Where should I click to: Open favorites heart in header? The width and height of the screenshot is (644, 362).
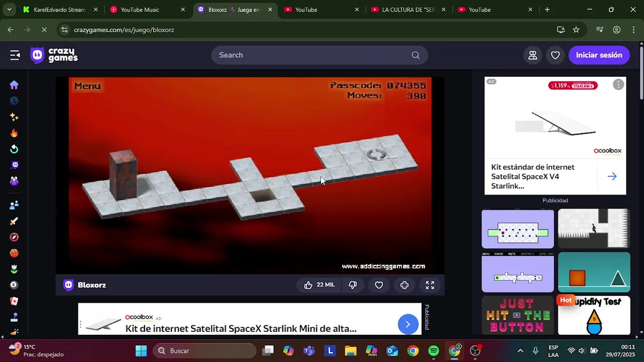click(x=555, y=55)
